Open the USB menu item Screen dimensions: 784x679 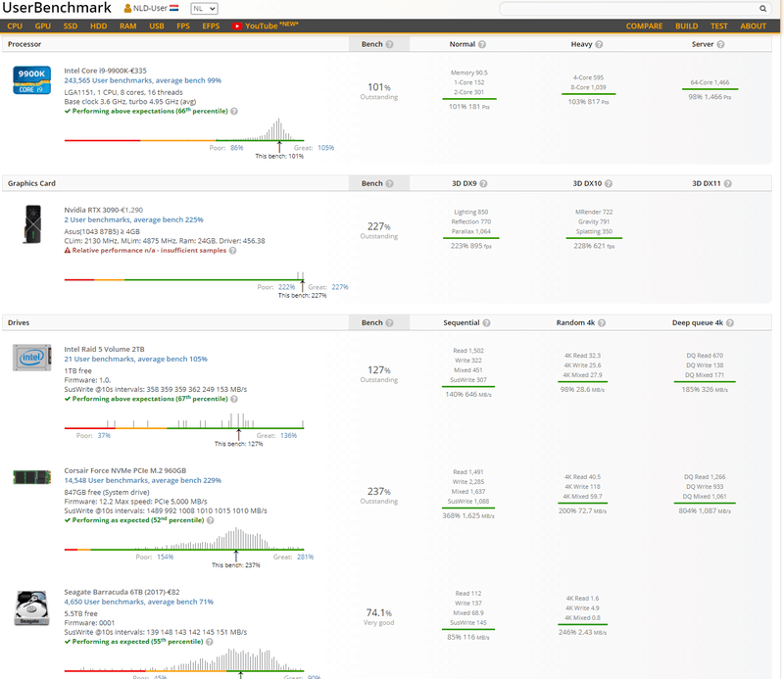coord(157,26)
